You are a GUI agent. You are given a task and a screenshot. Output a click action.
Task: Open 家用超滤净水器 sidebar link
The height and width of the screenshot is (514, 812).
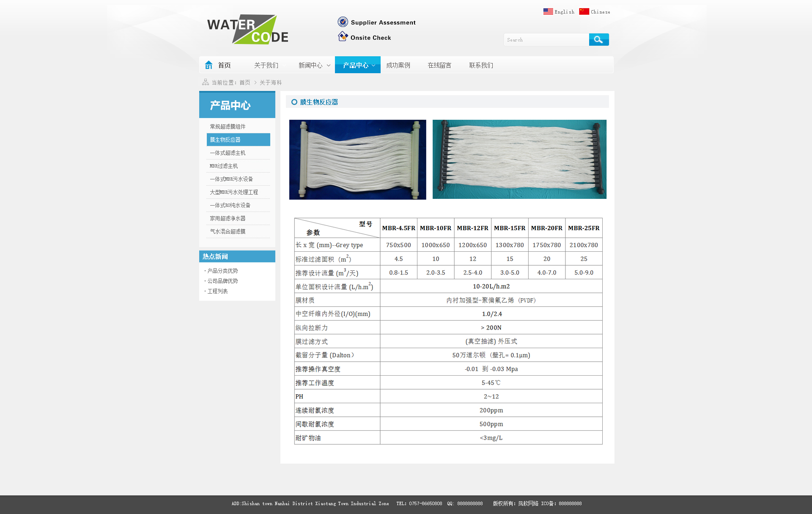click(x=228, y=218)
